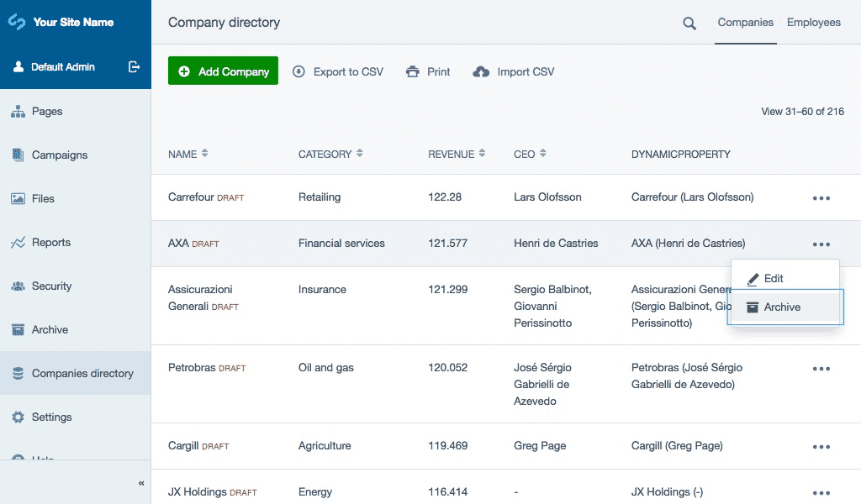Open Settings from the sidebar
The width and height of the screenshot is (861, 504).
51,417
